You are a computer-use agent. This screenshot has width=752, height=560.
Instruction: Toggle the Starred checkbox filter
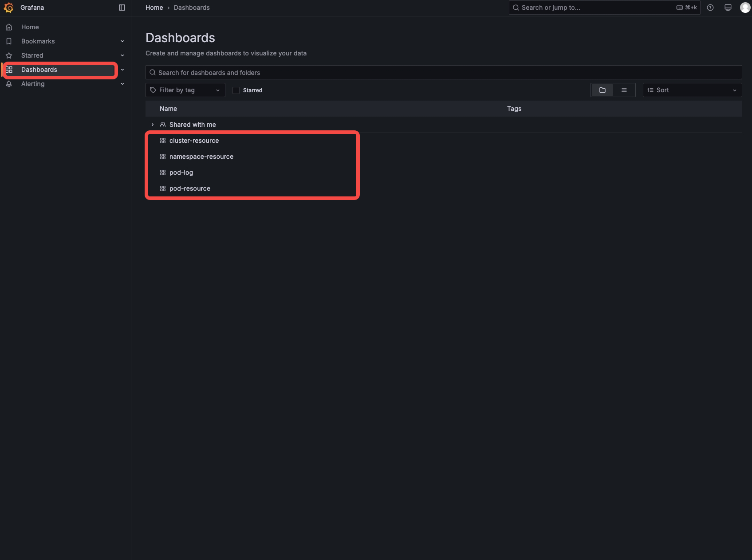[236, 90]
